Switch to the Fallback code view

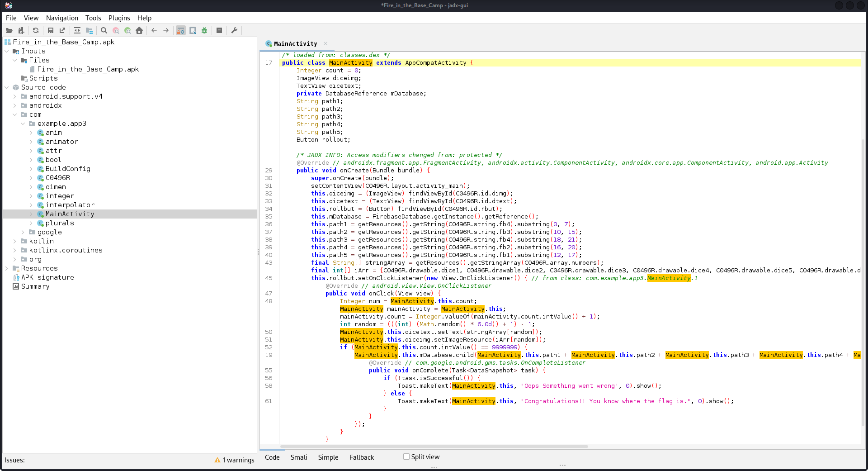361,457
